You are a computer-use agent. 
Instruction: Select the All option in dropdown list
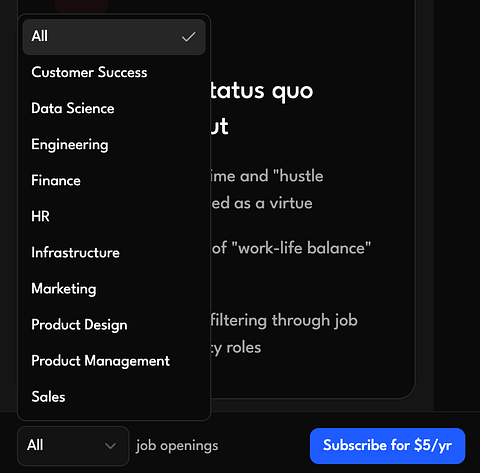[114, 37]
